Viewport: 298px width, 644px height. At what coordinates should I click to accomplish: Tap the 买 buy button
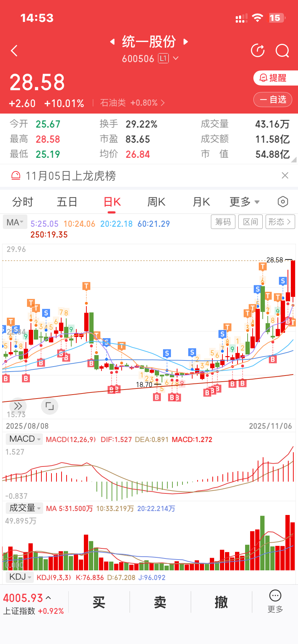99,602
